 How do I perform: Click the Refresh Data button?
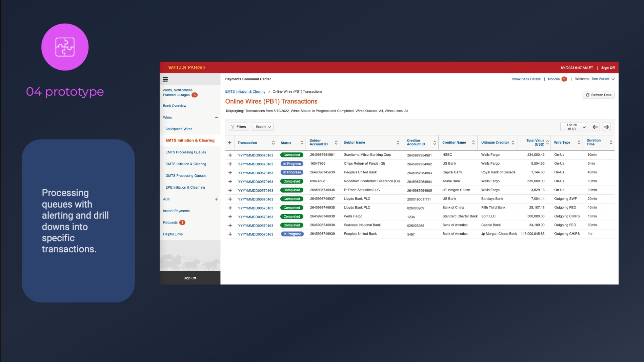point(598,95)
